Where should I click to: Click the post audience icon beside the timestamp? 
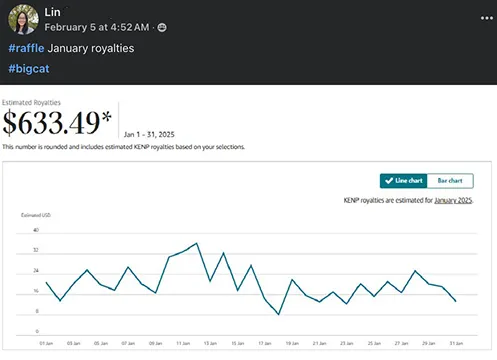pyautogui.click(x=162, y=27)
